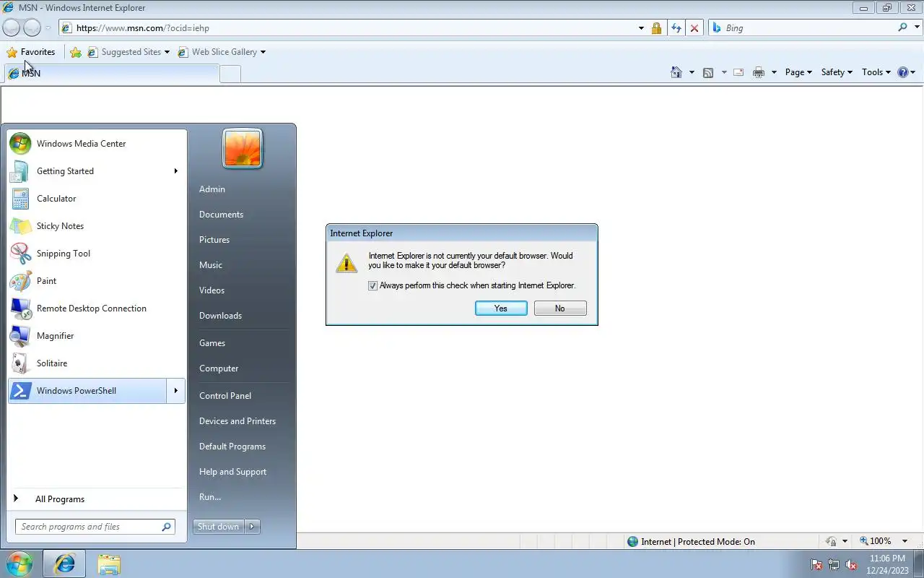The height and width of the screenshot is (578, 924).
Task: Click the network tray icon
Action: click(x=834, y=564)
